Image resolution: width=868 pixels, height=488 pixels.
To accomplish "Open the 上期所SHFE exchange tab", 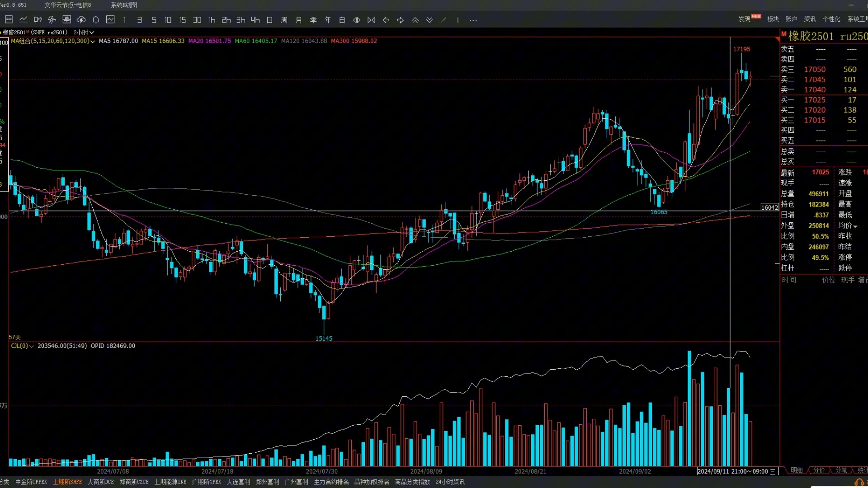I will pyautogui.click(x=67, y=482).
